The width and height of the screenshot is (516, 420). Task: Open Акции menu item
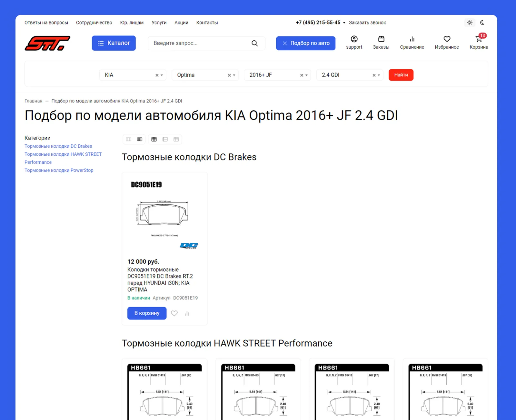(181, 23)
